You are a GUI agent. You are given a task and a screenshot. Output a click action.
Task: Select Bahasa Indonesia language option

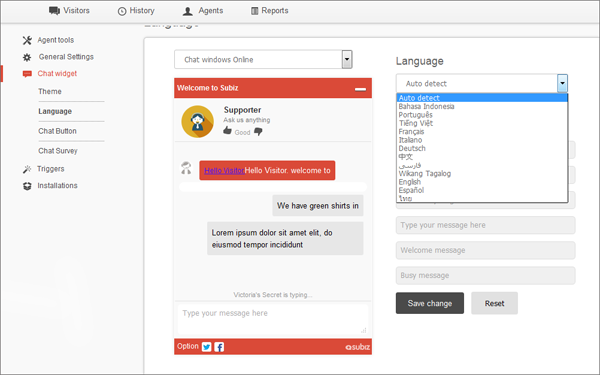pyautogui.click(x=482, y=106)
